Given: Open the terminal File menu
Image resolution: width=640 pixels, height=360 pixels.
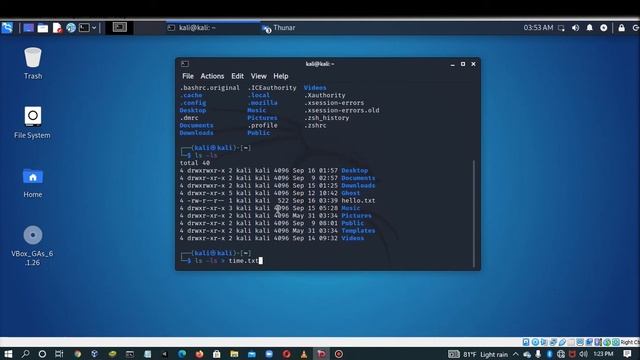Looking at the screenshot, I should (188, 76).
